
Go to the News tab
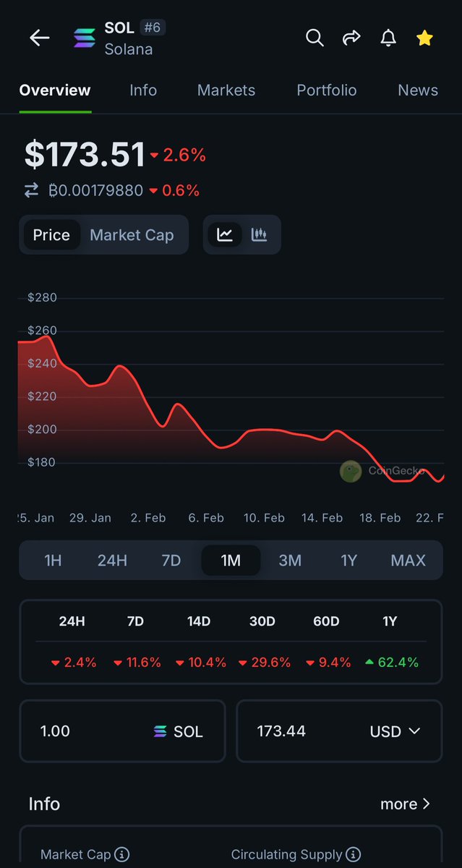point(418,90)
